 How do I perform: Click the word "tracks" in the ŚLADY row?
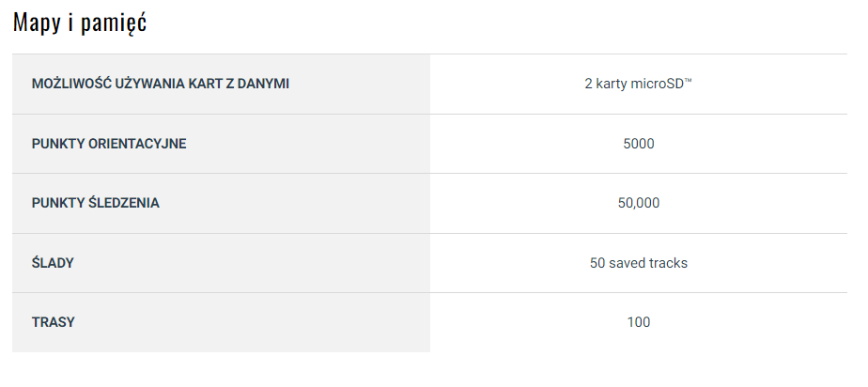pyautogui.click(x=668, y=263)
